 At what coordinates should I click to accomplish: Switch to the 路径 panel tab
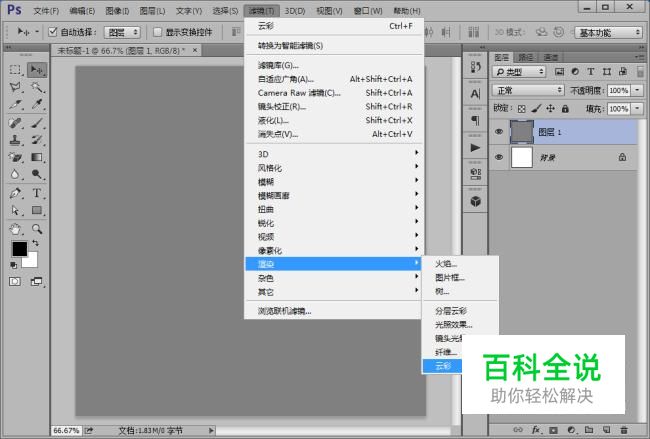526,57
